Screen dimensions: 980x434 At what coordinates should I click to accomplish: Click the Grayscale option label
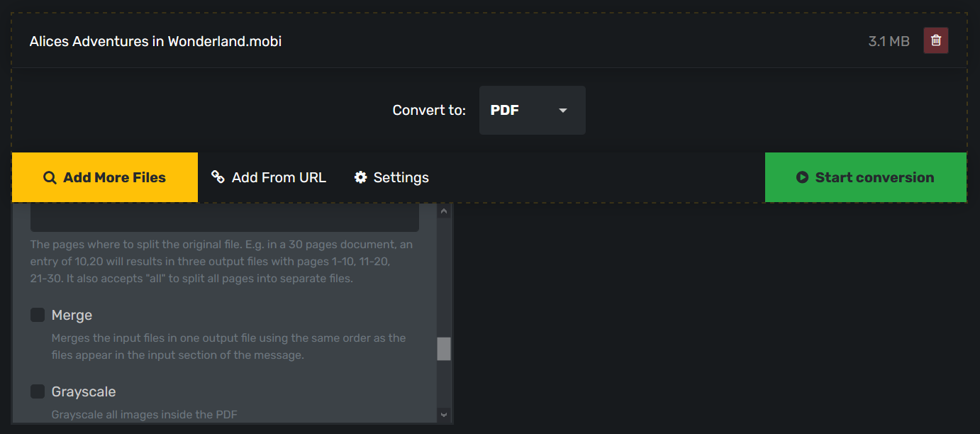[x=84, y=391]
